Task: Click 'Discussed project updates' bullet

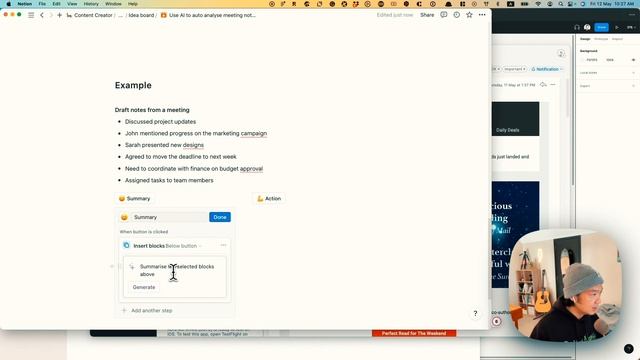Action: (x=160, y=122)
